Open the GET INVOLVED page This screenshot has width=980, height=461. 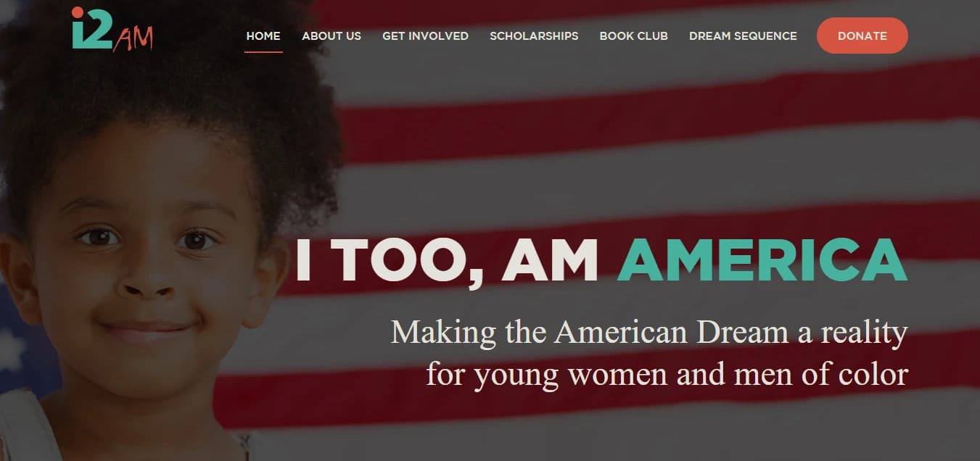pyautogui.click(x=425, y=36)
